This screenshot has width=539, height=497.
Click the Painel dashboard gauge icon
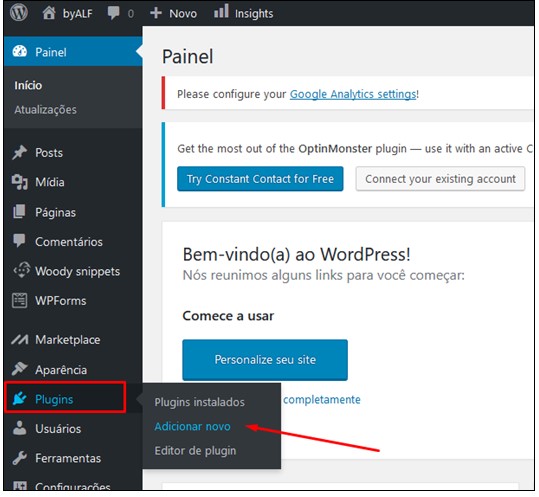tap(20, 51)
